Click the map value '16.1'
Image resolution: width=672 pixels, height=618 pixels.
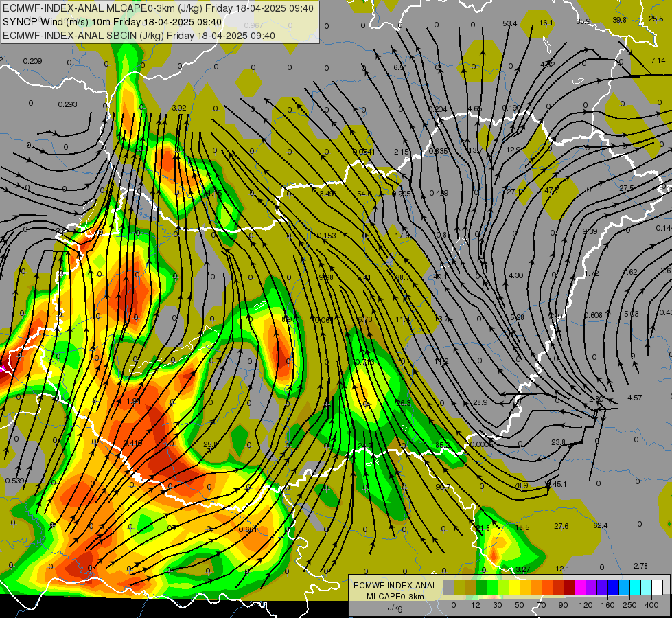[x=546, y=23]
